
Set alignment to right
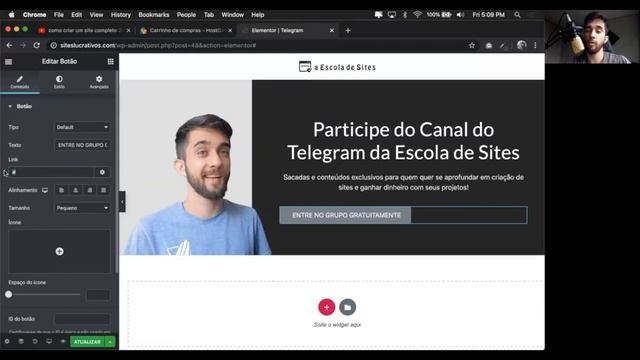coord(90,190)
